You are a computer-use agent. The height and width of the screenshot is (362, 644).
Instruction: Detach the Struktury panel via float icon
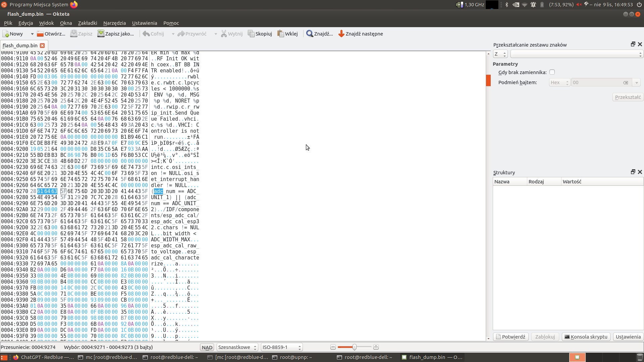click(x=633, y=172)
